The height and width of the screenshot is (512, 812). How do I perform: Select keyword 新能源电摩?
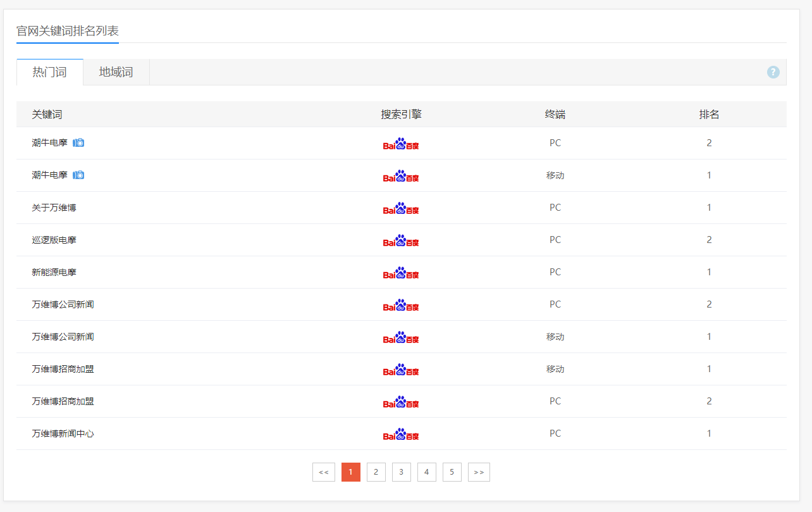[x=54, y=272]
